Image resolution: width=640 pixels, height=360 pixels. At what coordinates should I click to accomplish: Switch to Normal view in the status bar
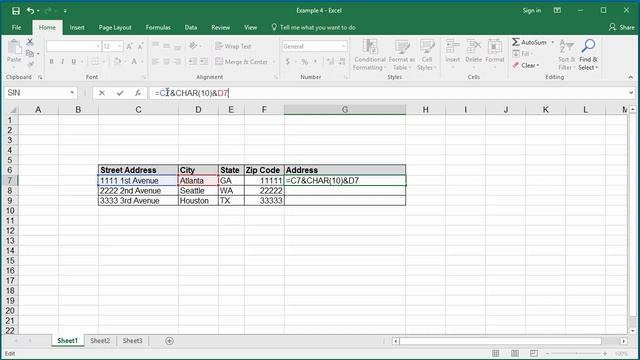click(496, 353)
